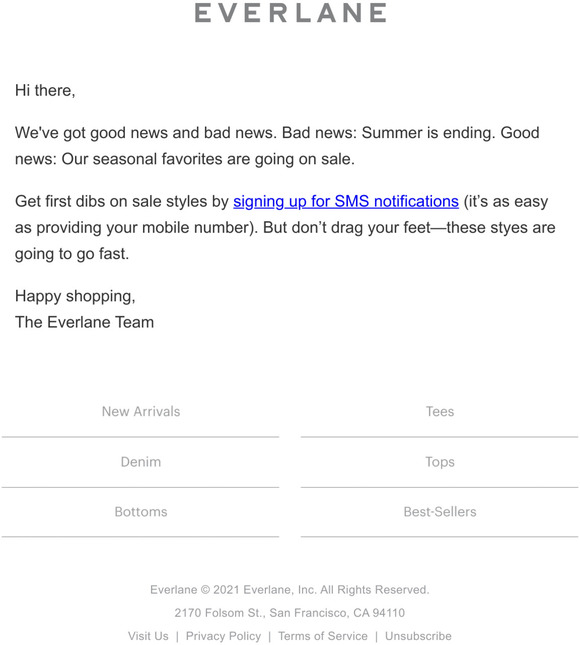Click the 'Hi there,' greeting text

[45, 90]
